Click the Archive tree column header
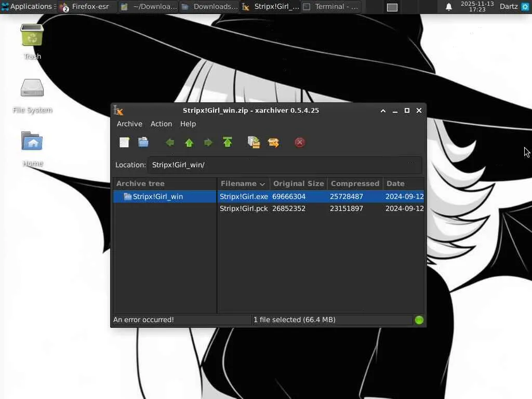The width and height of the screenshot is (532, 399). [165, 183]
